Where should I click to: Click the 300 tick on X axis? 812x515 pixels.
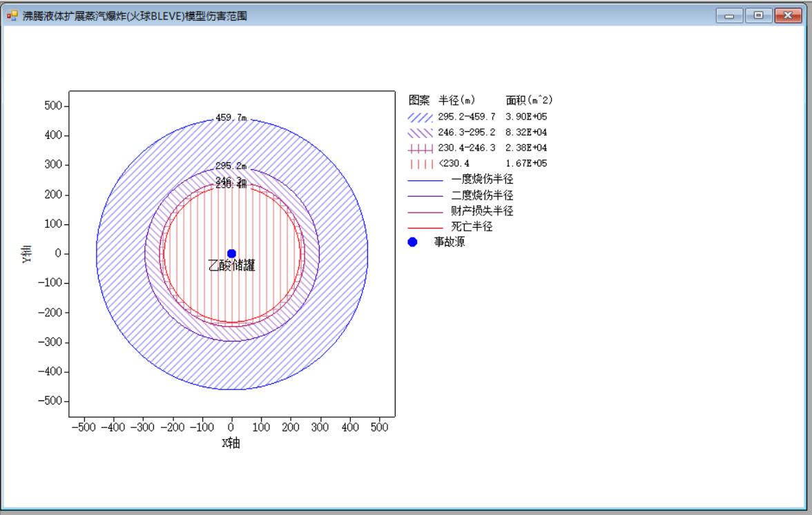[x=320, y=427]
